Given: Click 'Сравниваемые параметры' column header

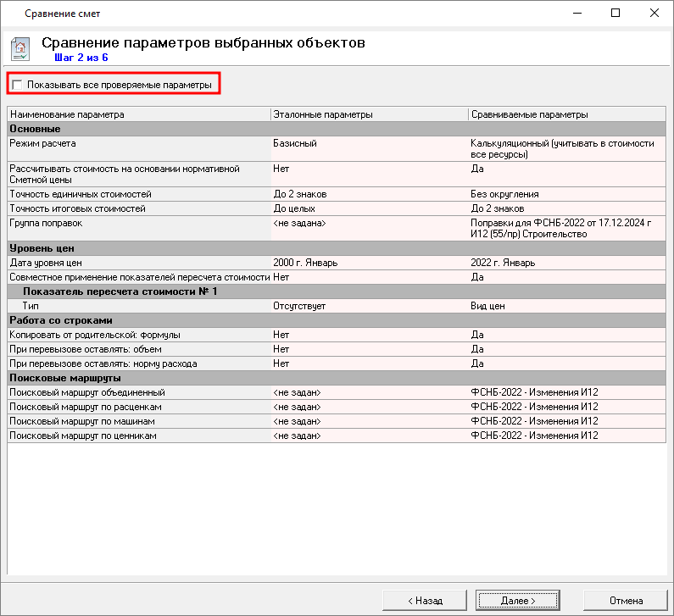Looking at the screenshot, I should tap(530, 114).
